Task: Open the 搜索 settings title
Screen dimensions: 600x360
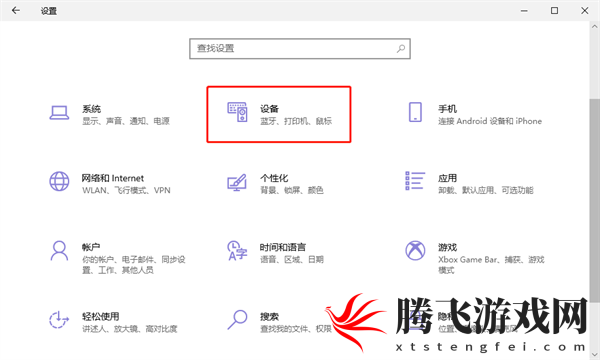Action: point(269,317)
